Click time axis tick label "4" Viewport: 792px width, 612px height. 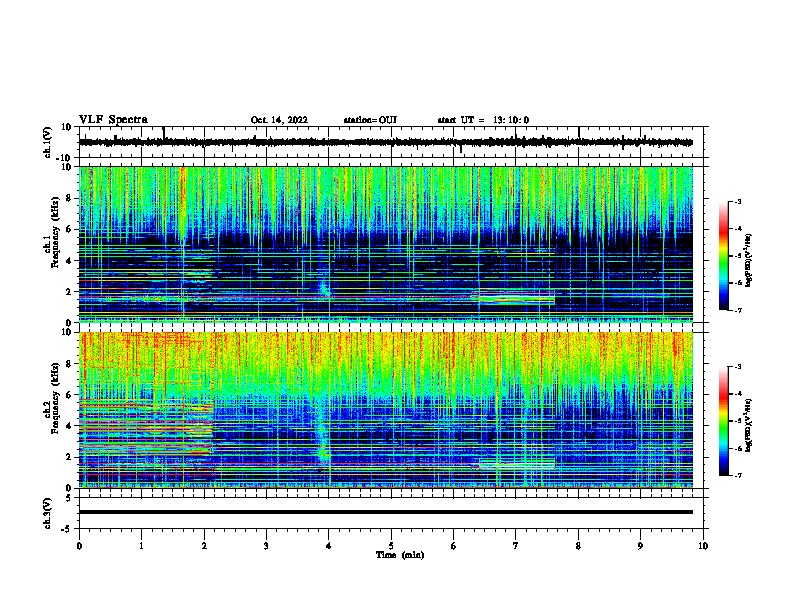[329, 546]
